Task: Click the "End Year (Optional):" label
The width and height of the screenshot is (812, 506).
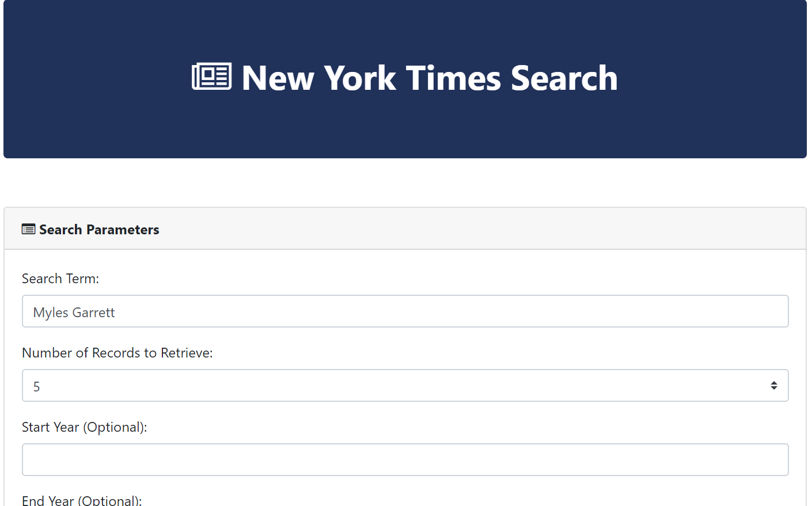Action: click(x=82, y=500)
